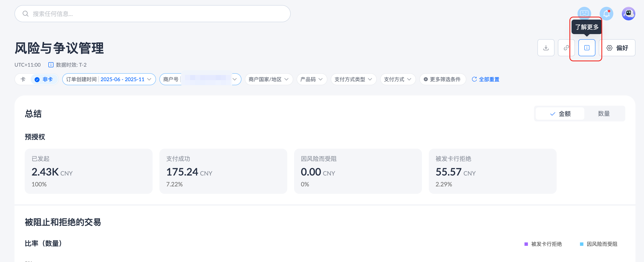Viewport: 644px width, 262px height.
Task: Open the 产品码 filter dropdown
Action: click(x=312, y=79)
